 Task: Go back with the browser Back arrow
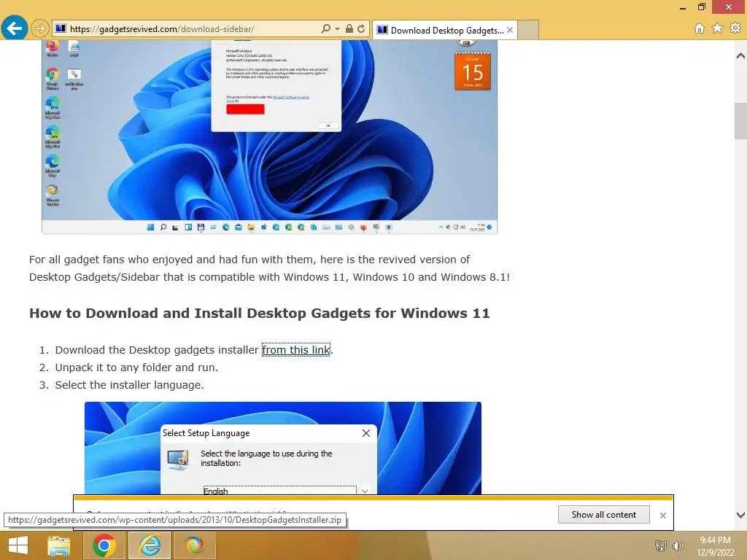click(15, 28)
